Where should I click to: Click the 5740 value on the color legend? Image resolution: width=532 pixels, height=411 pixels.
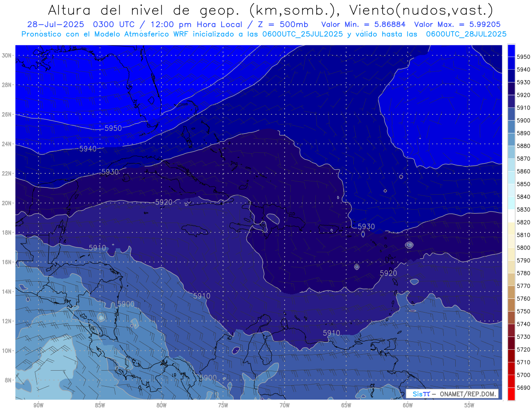pyautogui.click(x=524, y=324)
